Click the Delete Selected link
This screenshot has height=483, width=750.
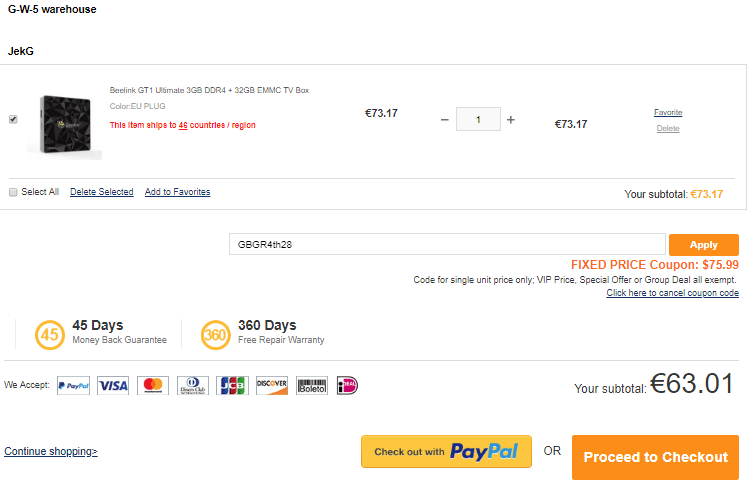[x=101, y=192]
